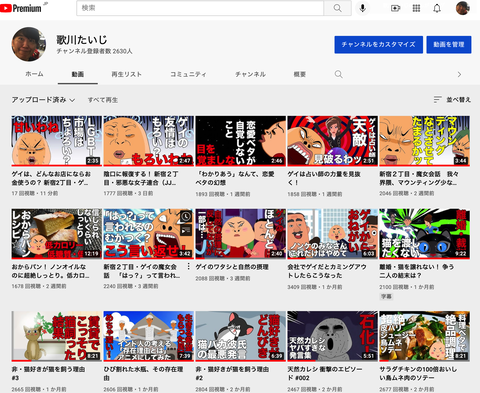This screenshot has width=480, height=393.
Task: Open the こう言い返せ thumbnail
Action: pyautogui.click(x=148, y=234)
